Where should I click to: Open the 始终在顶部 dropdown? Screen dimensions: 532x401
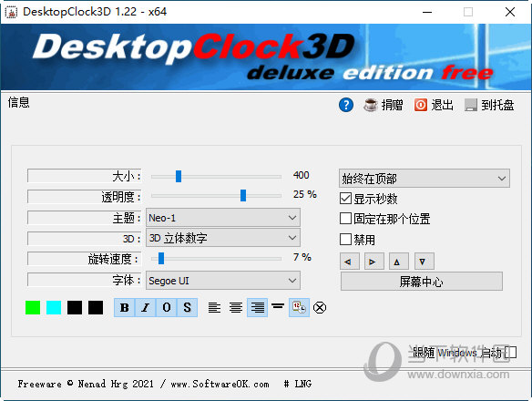tap(425, 179)
